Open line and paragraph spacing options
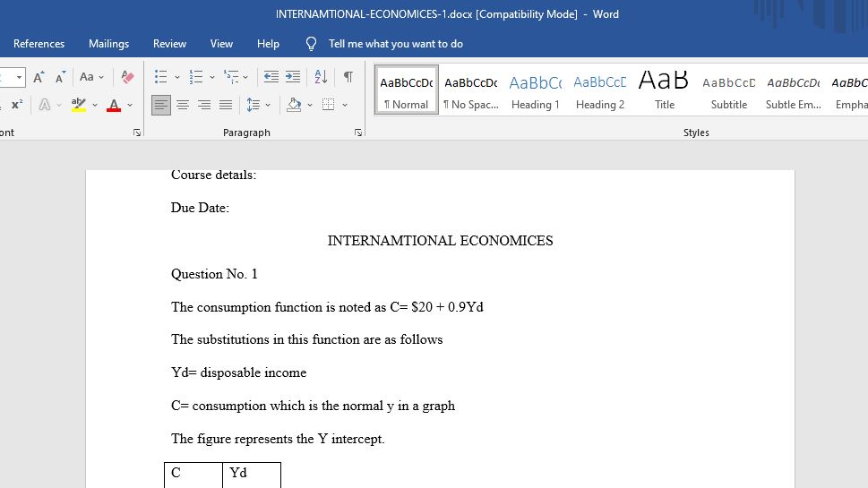The height and width of the screenshot is (488, 868). [258, 105]
